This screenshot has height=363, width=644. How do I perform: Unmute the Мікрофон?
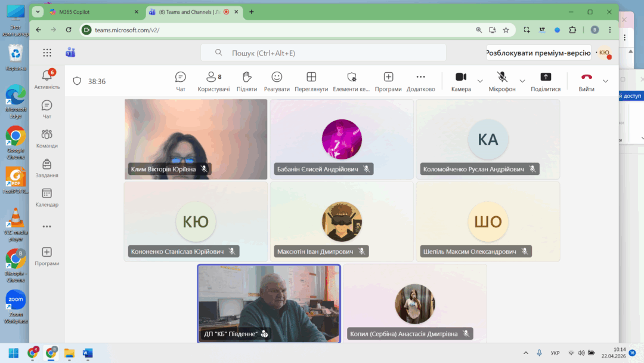tap(502, 81)
